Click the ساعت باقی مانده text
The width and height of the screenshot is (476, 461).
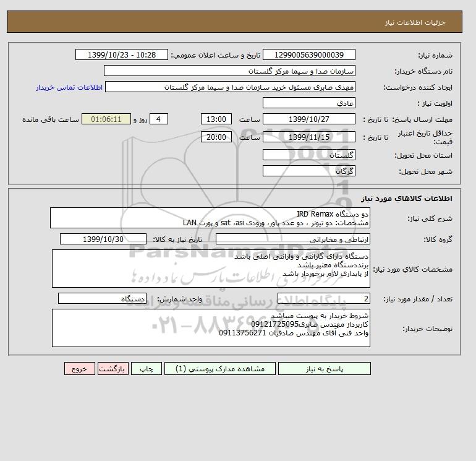tap(51, 119)
